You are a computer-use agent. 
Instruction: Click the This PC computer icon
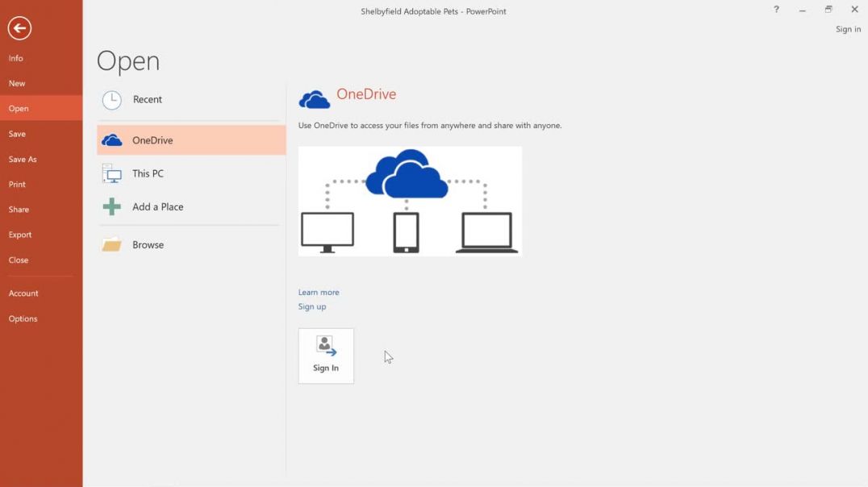click(x=112, y=173)
